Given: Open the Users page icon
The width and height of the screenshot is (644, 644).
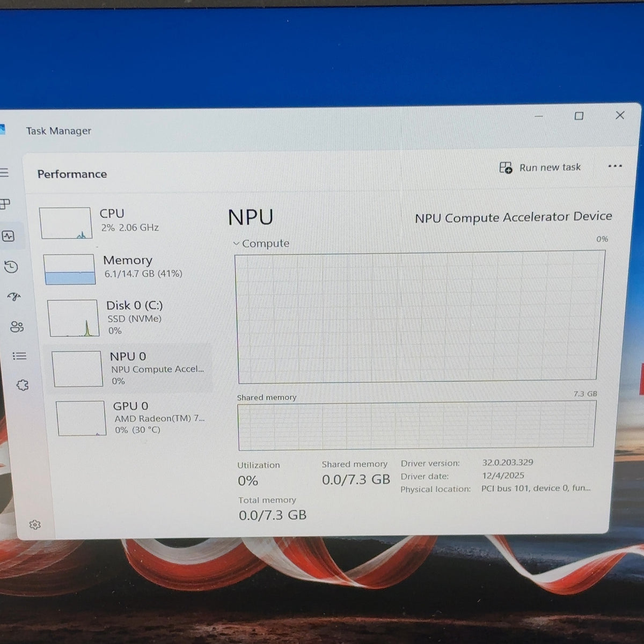Looking at the screenshot, I should point(17,327).
